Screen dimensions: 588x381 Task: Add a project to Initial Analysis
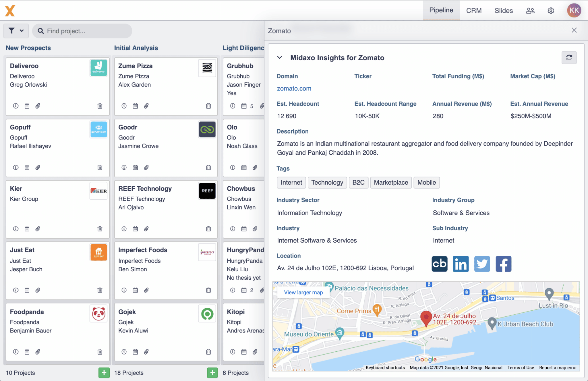212,373
